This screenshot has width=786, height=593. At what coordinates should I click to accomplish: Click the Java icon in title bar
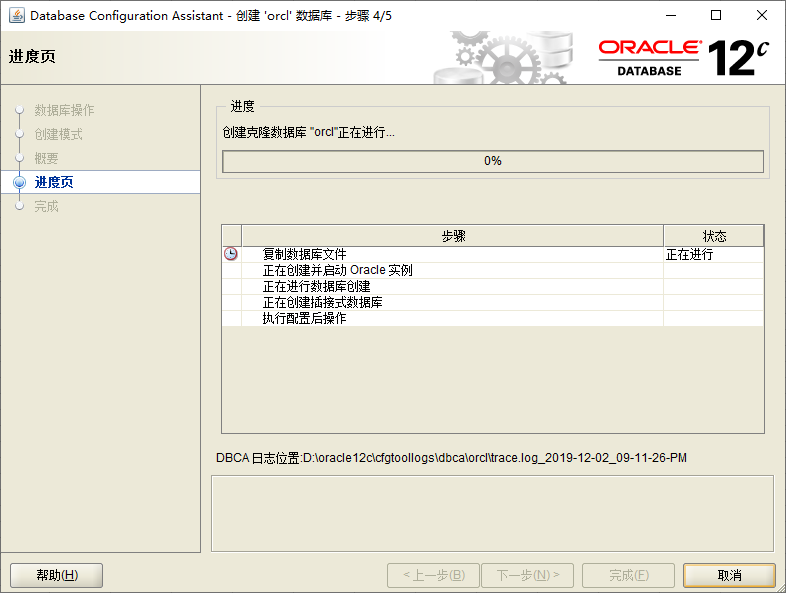[16, 16]
